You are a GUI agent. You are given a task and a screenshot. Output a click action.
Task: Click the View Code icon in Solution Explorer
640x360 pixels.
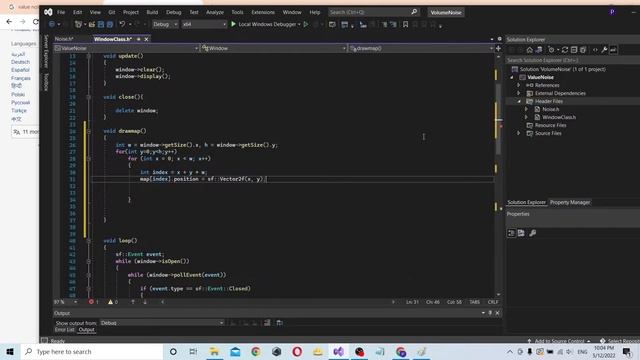pyautogui.click(x=595, y=50)
